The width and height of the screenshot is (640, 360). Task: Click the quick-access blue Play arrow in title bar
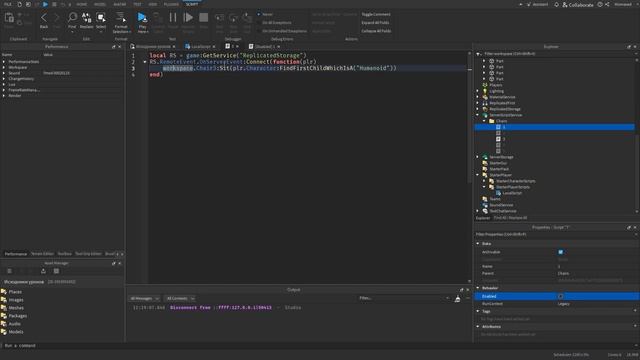tap(45, 4)
